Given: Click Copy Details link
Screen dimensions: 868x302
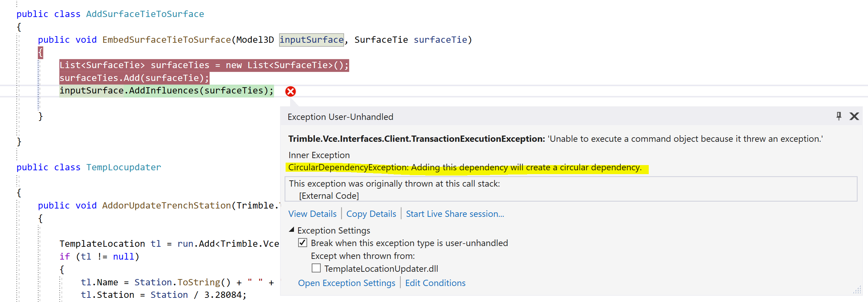Looking at the screenshot, I should pyautogui.click(x=371, y=214).
